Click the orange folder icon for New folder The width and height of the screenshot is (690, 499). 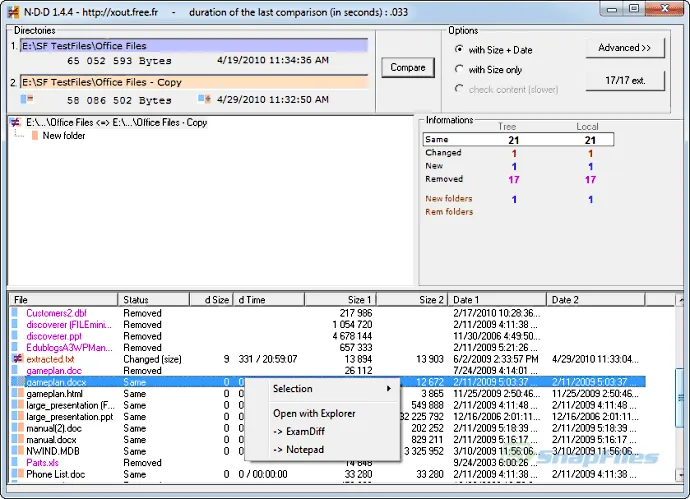35,136
